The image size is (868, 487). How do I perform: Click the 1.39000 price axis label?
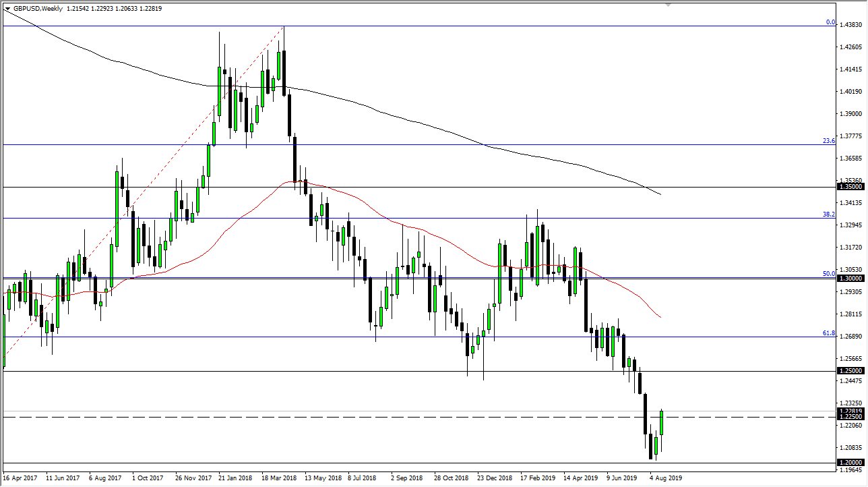(x=852, y=114)
